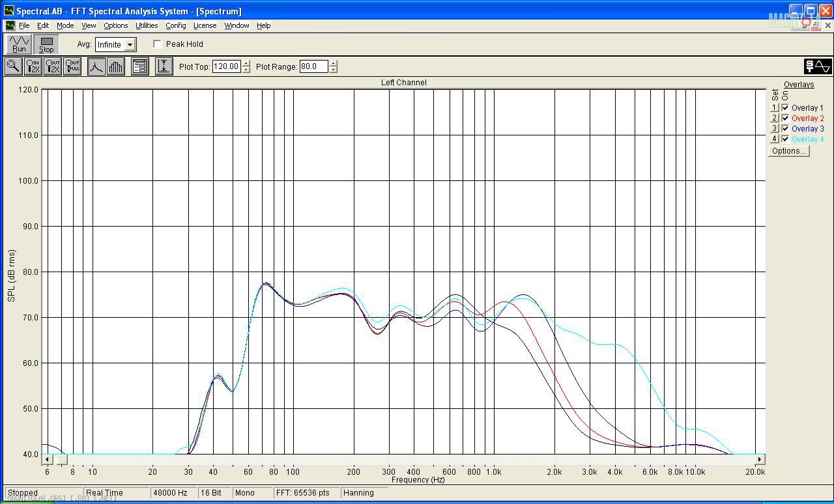Click the horizontal scrollbar left arrow
The width and height of the screenshot is (834, 504).
tap(47, 460)
